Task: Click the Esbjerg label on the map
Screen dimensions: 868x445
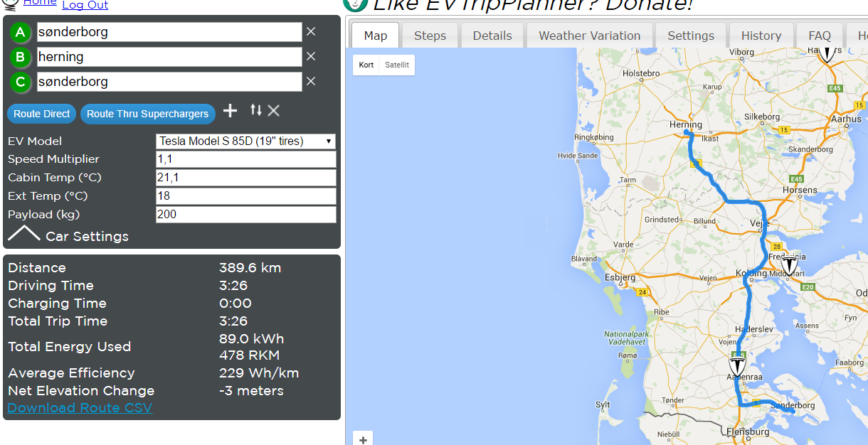Action: (619, 277)
